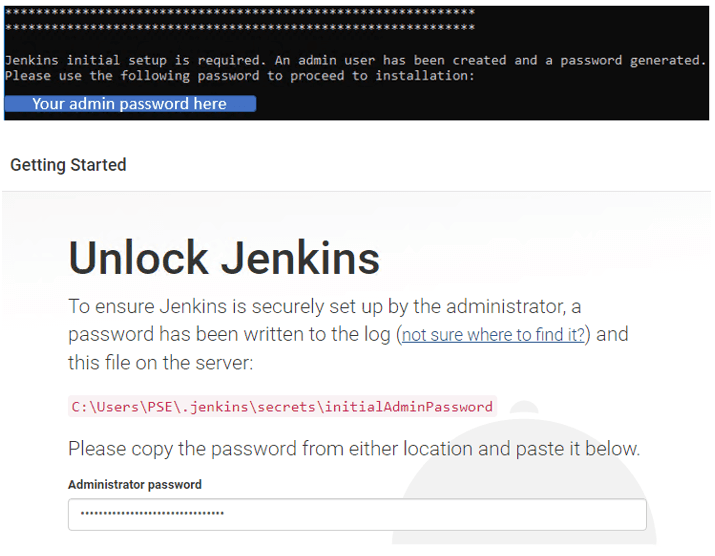Click the "To ensure Jenkins is securely set up" line
The height and width of the screenshot is (556, 715).
(325, 306)
